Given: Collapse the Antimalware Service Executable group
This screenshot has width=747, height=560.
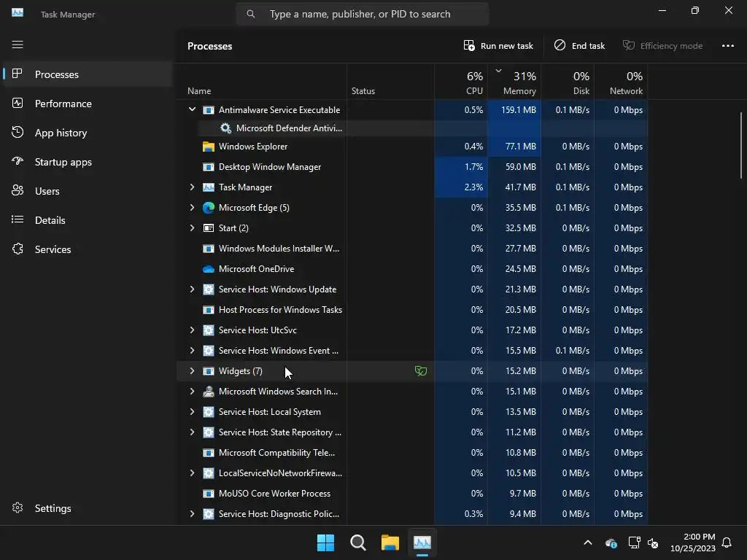Looking at the screenshot, I should click(192, 109).
